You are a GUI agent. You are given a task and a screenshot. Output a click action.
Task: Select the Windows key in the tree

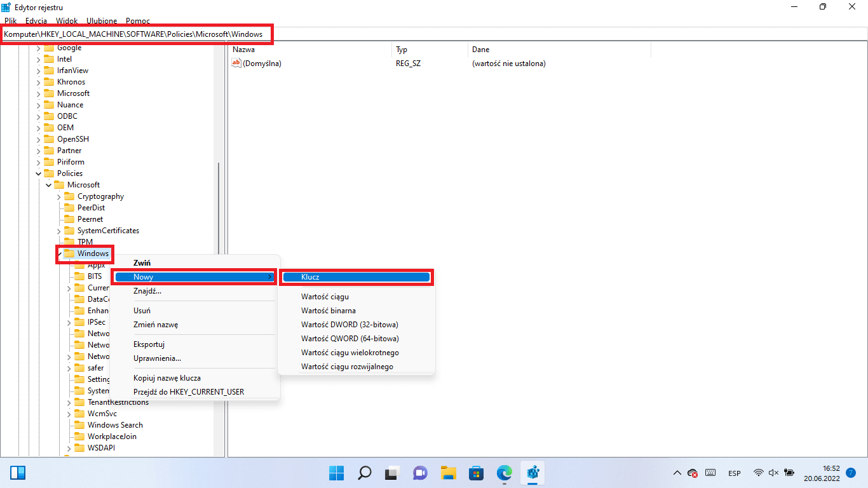93,254
